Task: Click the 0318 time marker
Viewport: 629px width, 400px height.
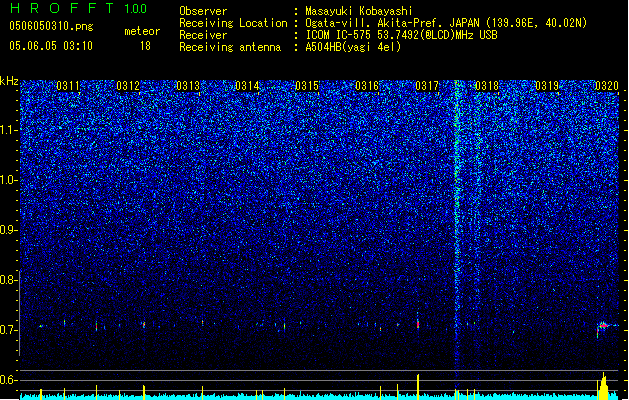Action: [487, 86]
